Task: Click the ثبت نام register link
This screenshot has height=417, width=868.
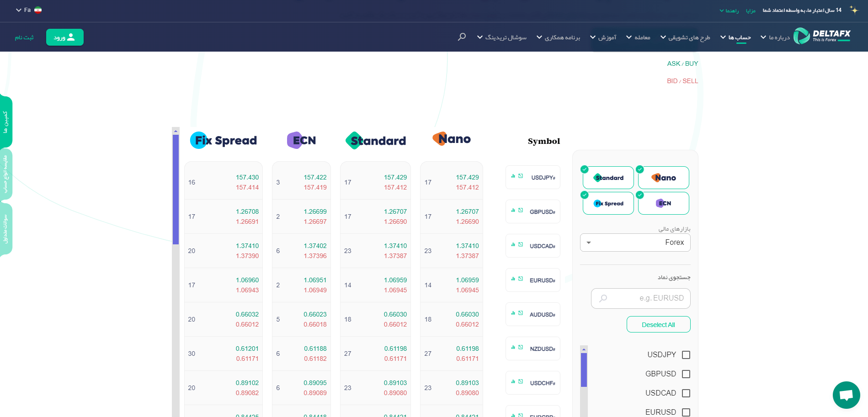Action: coord(24,37)
